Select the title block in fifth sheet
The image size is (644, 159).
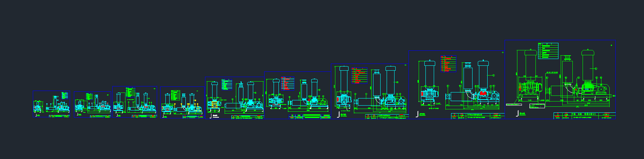click(x=248, y=117)
